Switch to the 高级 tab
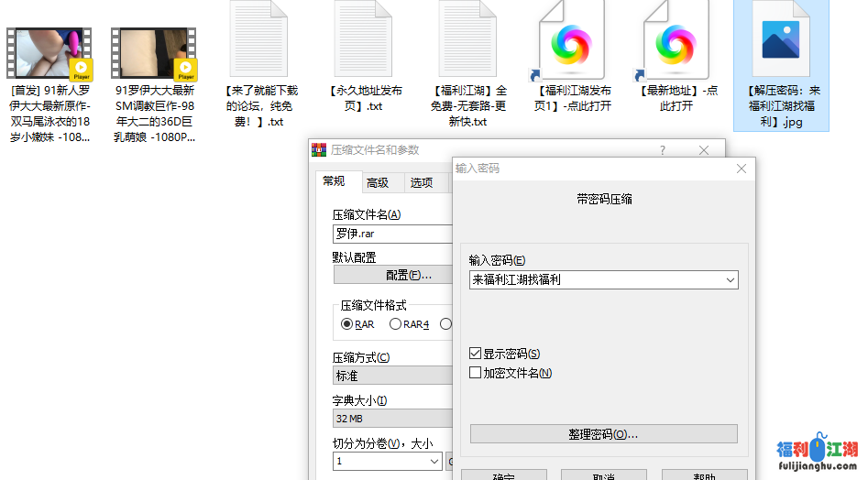The height and width of the screenshot is (480, 868). [x=378, y=182]
